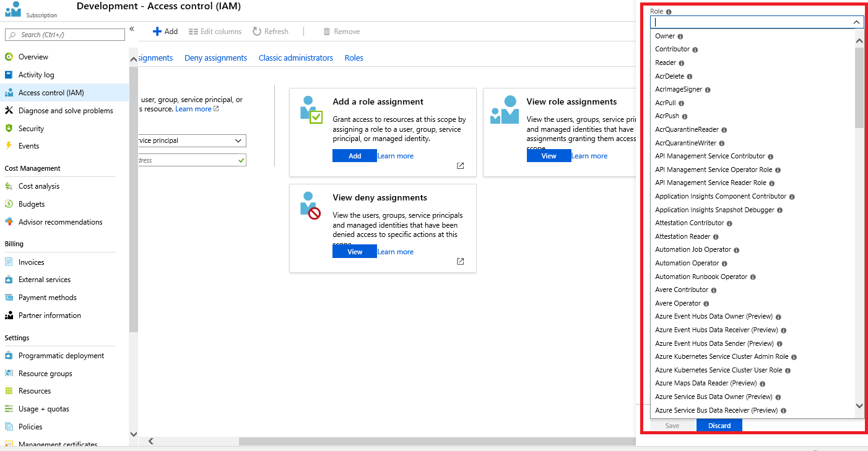Click the Events lightning icon
The width and height of the screenshot is (868, 451).
[9, 146]
